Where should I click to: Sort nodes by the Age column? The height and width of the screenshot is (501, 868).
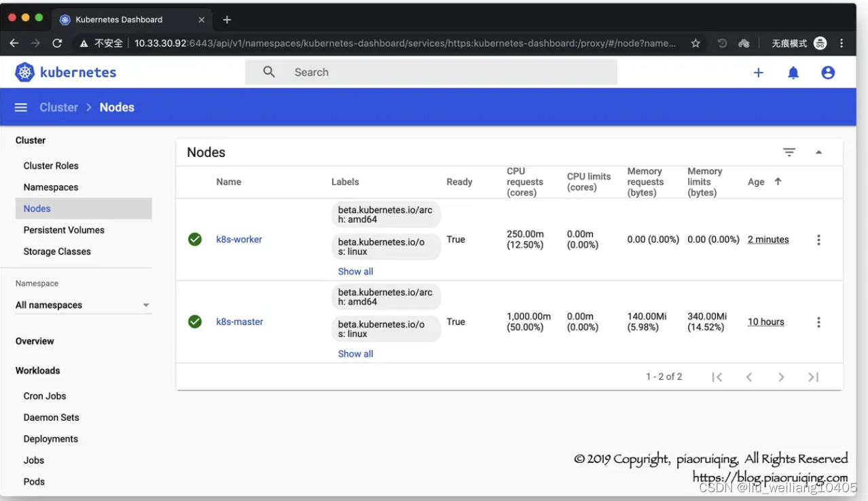coord(764,182)
